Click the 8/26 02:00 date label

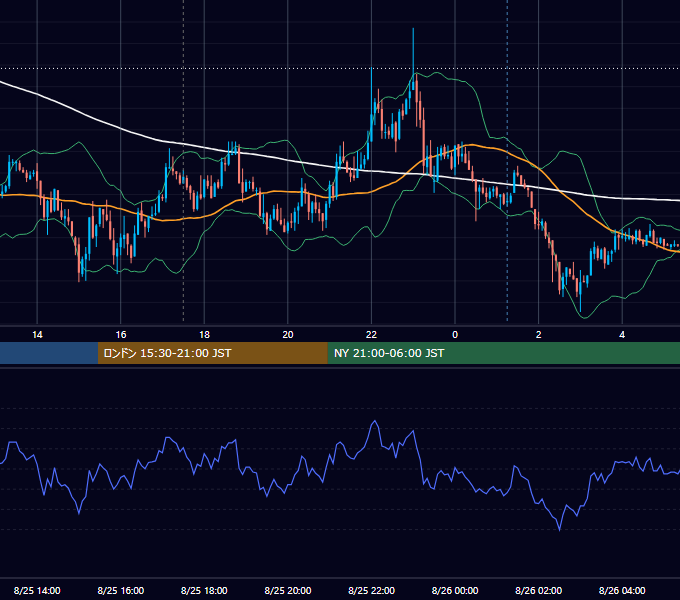pos(539,590)
